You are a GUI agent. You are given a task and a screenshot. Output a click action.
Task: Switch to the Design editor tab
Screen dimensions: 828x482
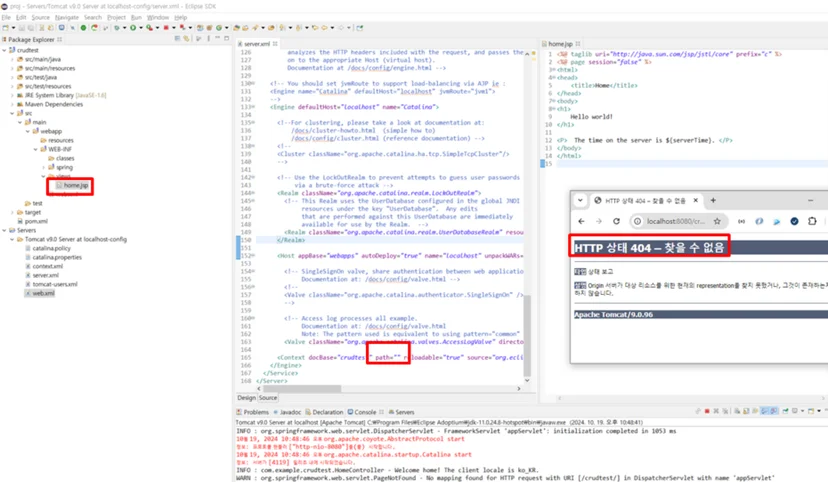point(246,398)
